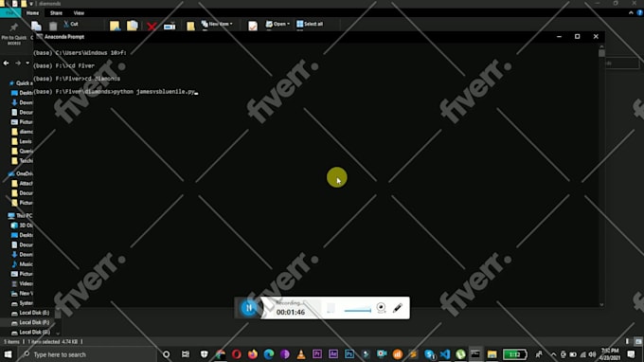Select OneDrive in navigation pane
644x362 pixels.
pos(21,173)
